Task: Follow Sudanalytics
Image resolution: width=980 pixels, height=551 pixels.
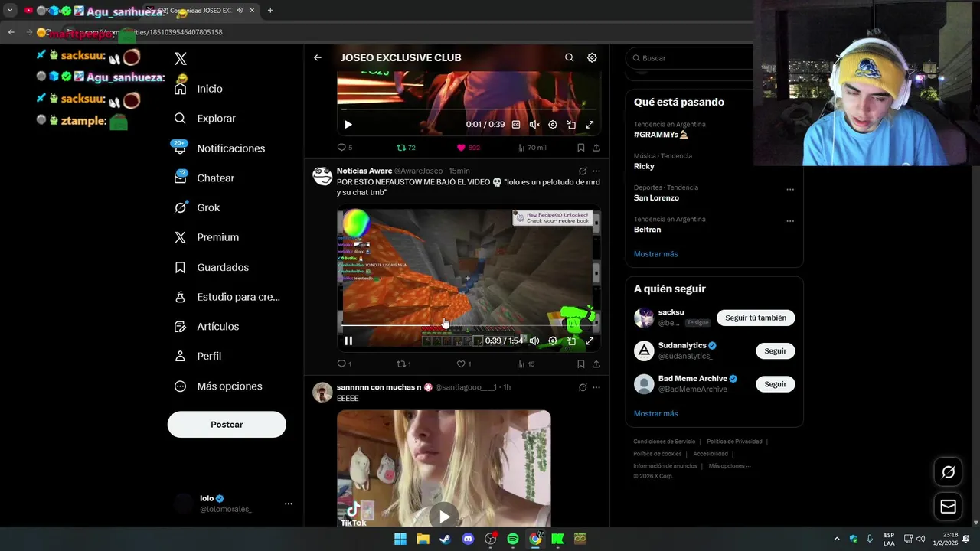Action: [x=775, y=350]
